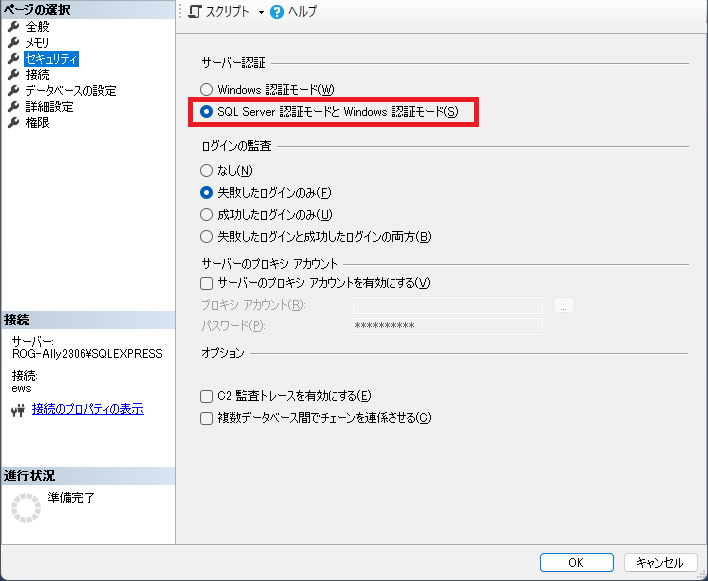Open the 全般 page
This screenshot has height=581, width=708.
pyautogui.click(x=37, y=27)
